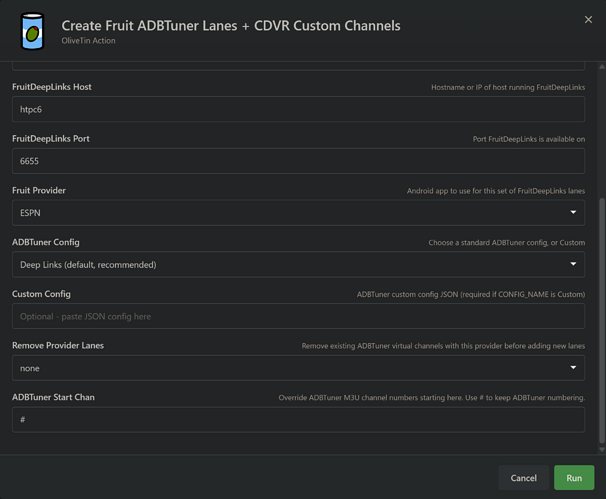Expand the ADBTuner Config dropdown
Viewport: 606px width, 499px height.
tap(298, 264)
